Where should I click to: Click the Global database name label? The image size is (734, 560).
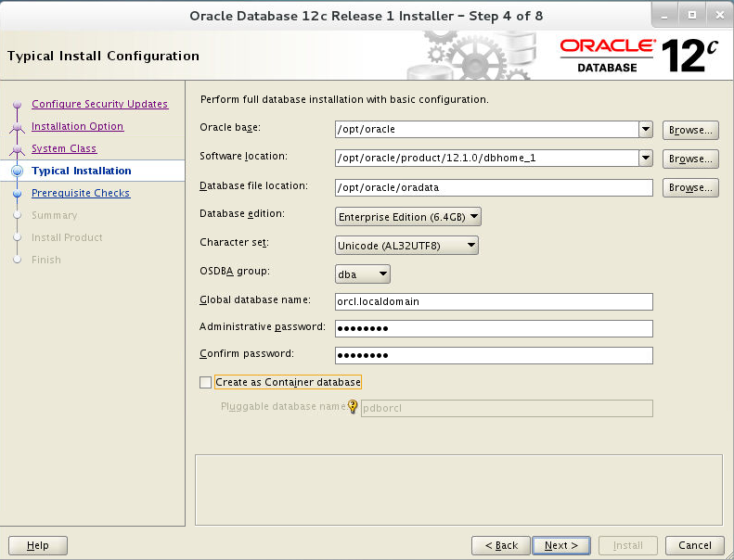coord(255,299)
